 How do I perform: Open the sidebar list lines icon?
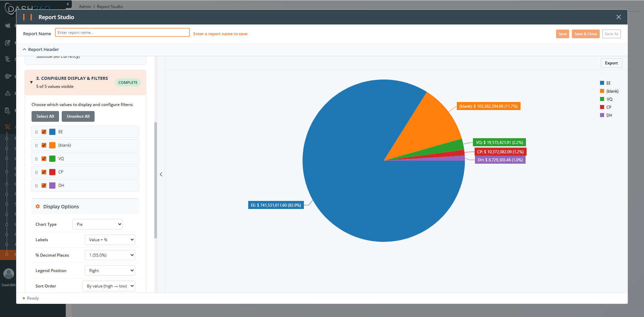(x=8, y=59)
